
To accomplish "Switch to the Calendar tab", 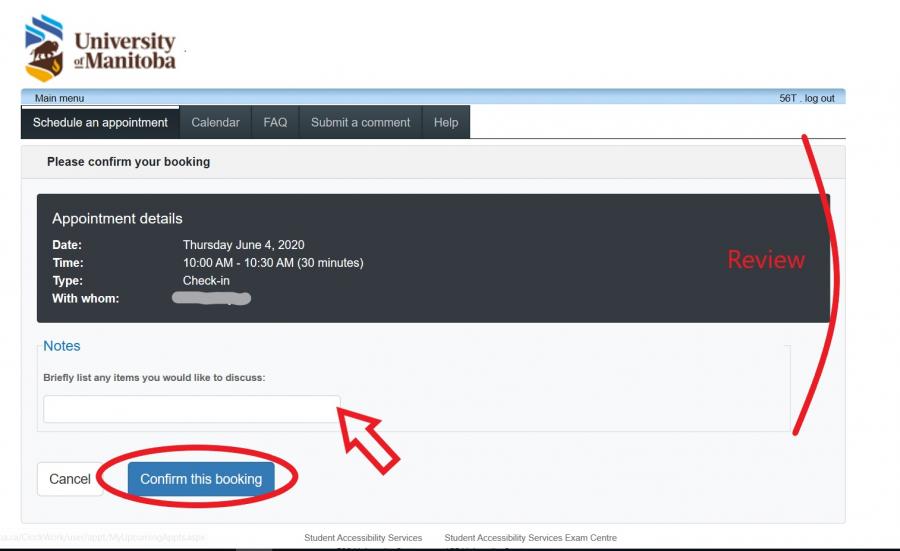I will [215, 122].
